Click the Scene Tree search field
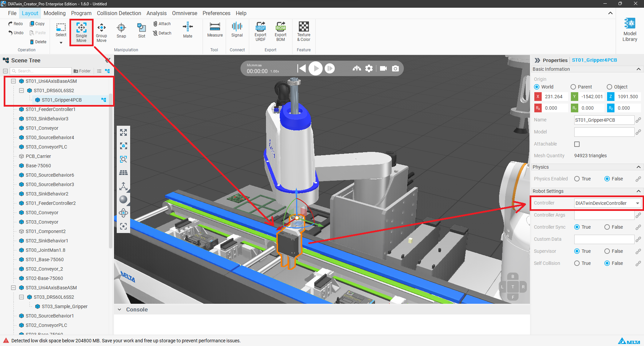This screenshot has width=644, height=346. point(41,71)
